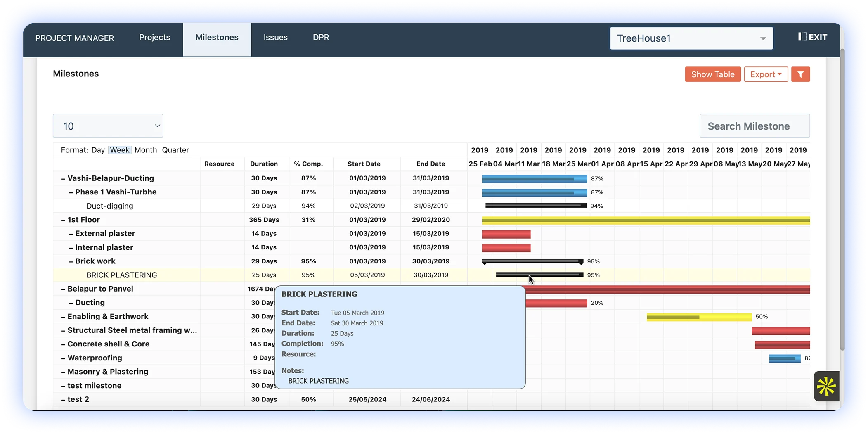
Task: Open the rows-per-page dropdown showing 10
Action: [x=108, y=126]
